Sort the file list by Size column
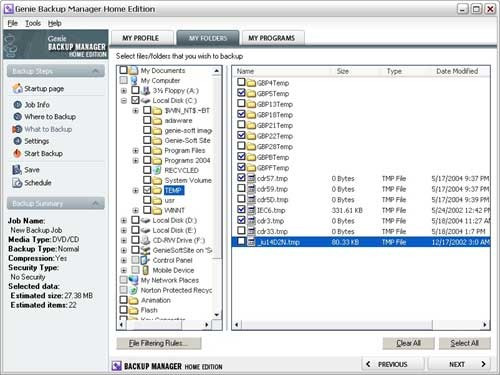The height and width of the screenshot is (375, 500). click(x=356, y=71)
